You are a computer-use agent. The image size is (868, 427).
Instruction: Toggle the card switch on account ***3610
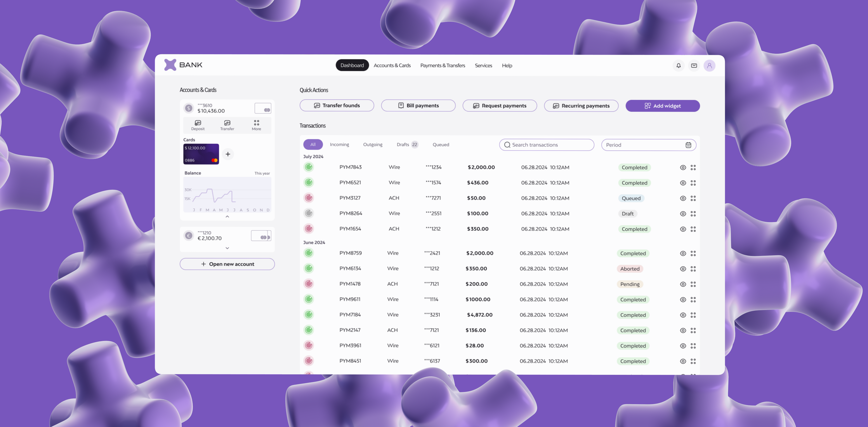(x=263, y=108)
